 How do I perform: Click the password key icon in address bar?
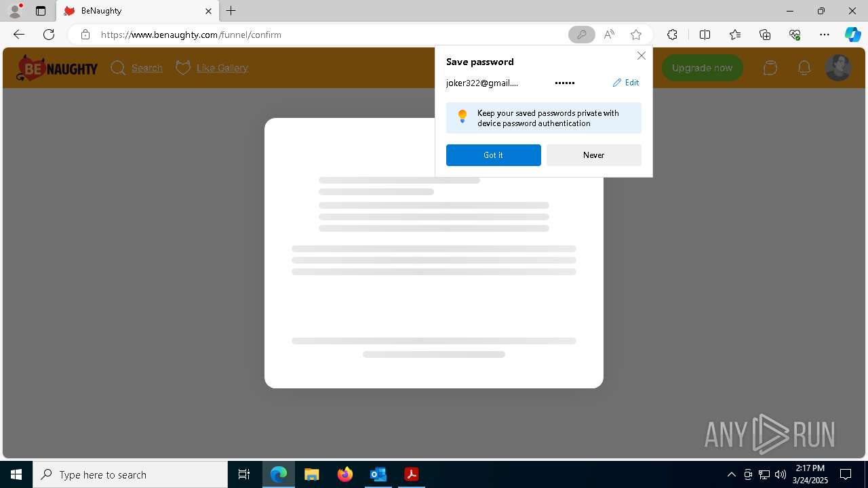point(581,35)
